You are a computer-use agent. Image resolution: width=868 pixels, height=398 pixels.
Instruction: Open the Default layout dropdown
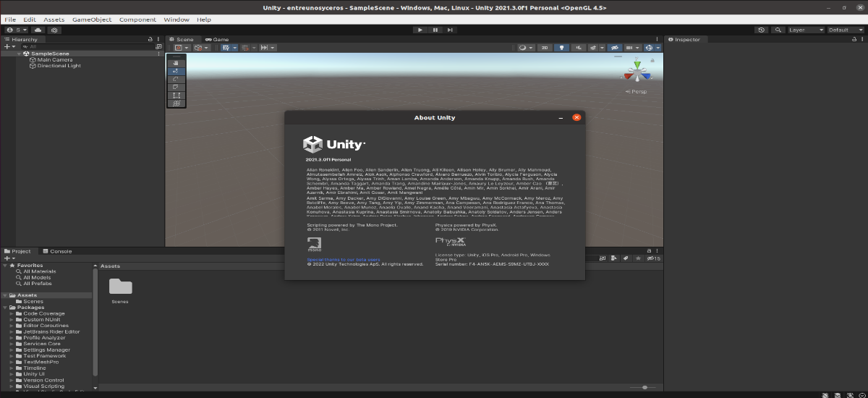[846, 30]
